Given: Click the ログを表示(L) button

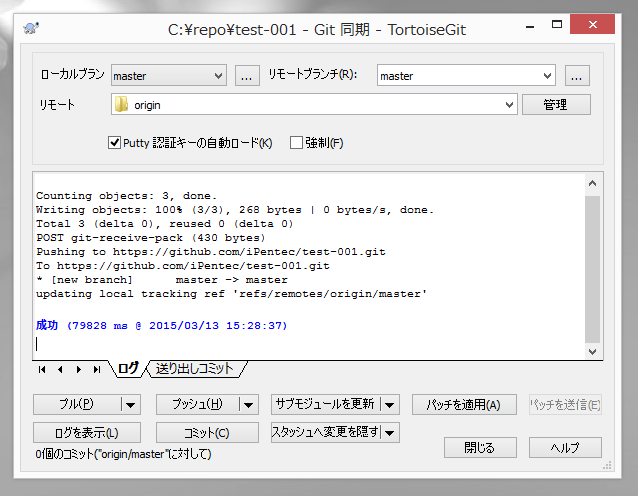Looking at the screenshot, I should click(87, 433).
